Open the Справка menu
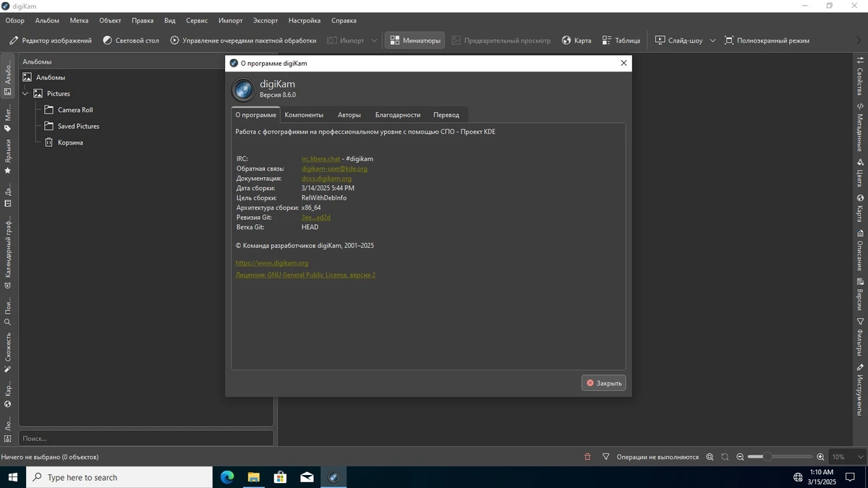Screen dimensions: 868x488 coord(344,20)
